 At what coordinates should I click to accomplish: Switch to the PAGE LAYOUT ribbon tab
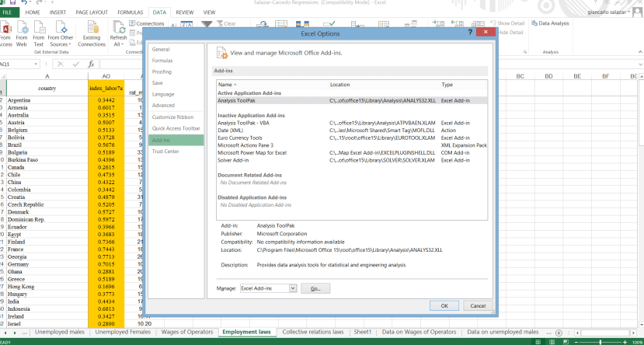click(92, 12)
